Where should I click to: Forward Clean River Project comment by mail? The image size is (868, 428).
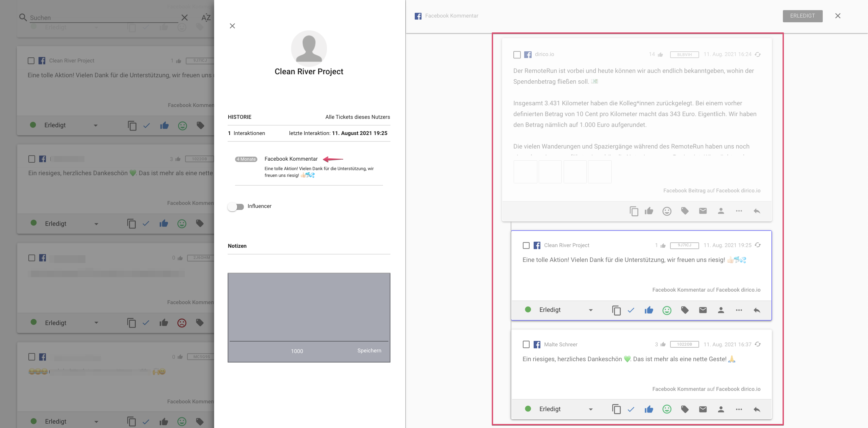703,310
